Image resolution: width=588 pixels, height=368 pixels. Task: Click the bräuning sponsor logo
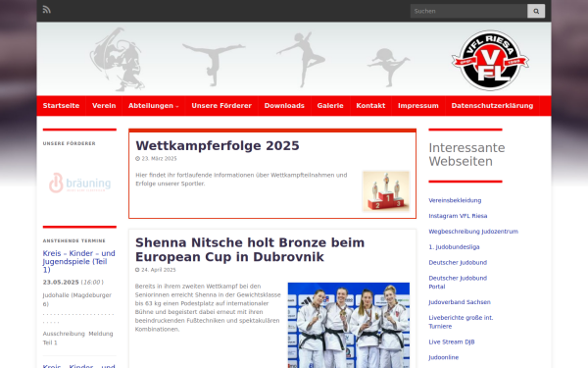80,183
